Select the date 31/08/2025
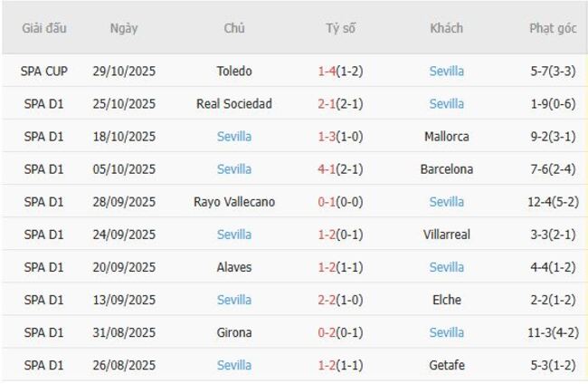The height and width of the screenshot is (384, 588). pos(124,332)
